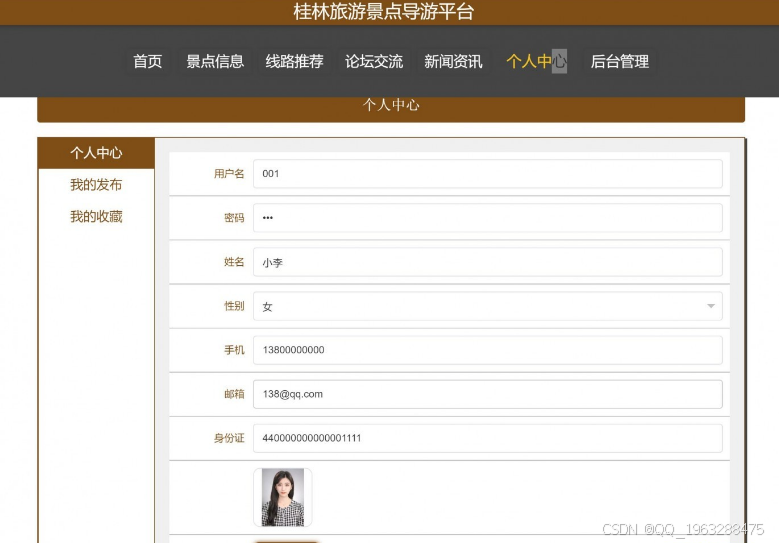Click the 手机 label
779x543 pixels.
point(234,350)
